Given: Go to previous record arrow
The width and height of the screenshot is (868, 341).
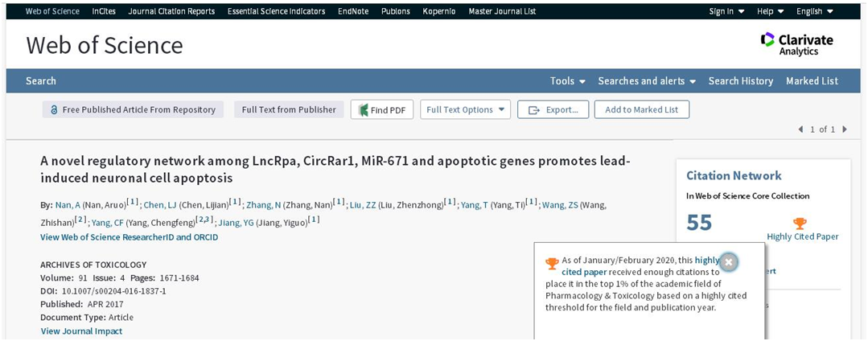Looking at the screenshot, I should coord(800,129).
